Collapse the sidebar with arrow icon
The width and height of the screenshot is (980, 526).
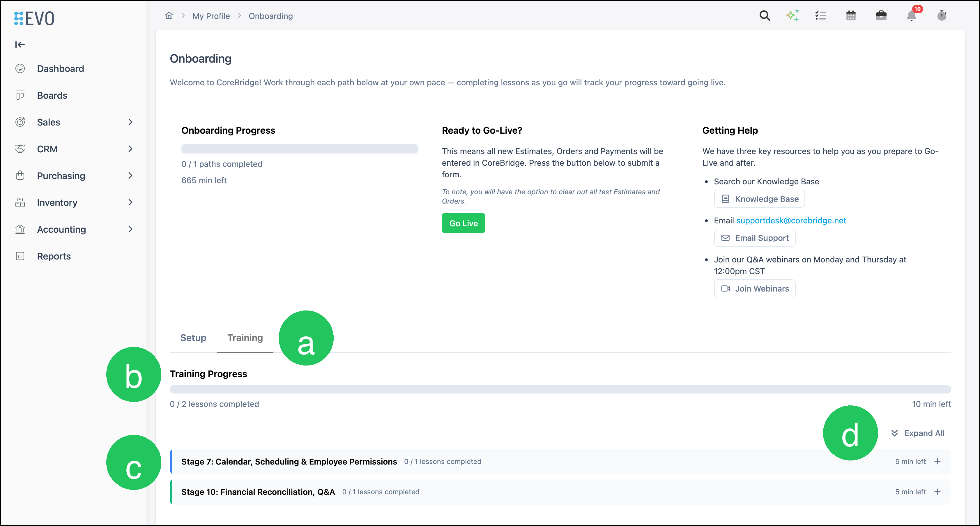pos(20,45)
